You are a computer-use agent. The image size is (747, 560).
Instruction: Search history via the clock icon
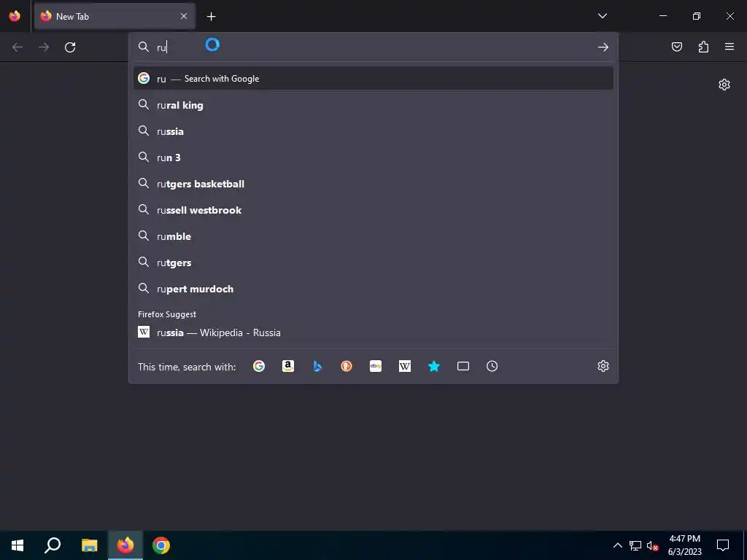492,366
